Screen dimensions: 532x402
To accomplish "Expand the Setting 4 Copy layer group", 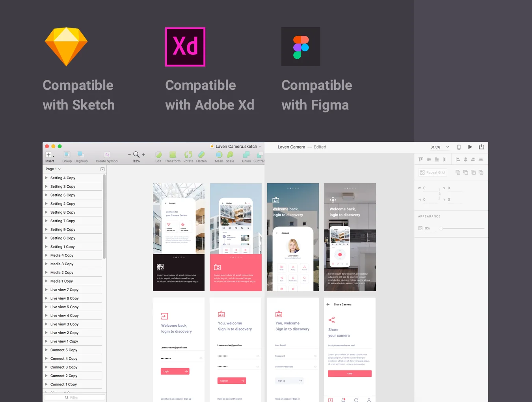I will point(47,178).
